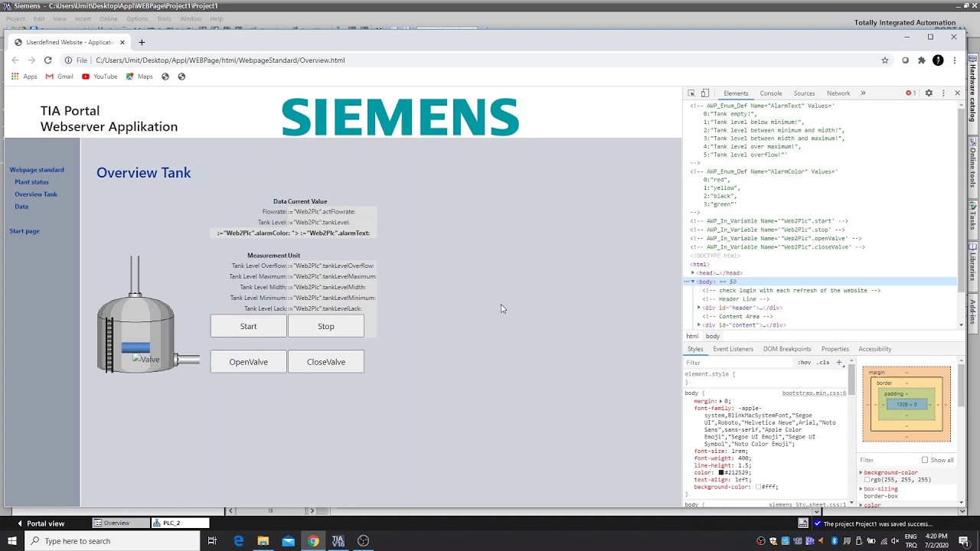Open File Explorer from the taskbar
Image resolution: width=980 pixels, height=551 pixels.
coord(263,541)
